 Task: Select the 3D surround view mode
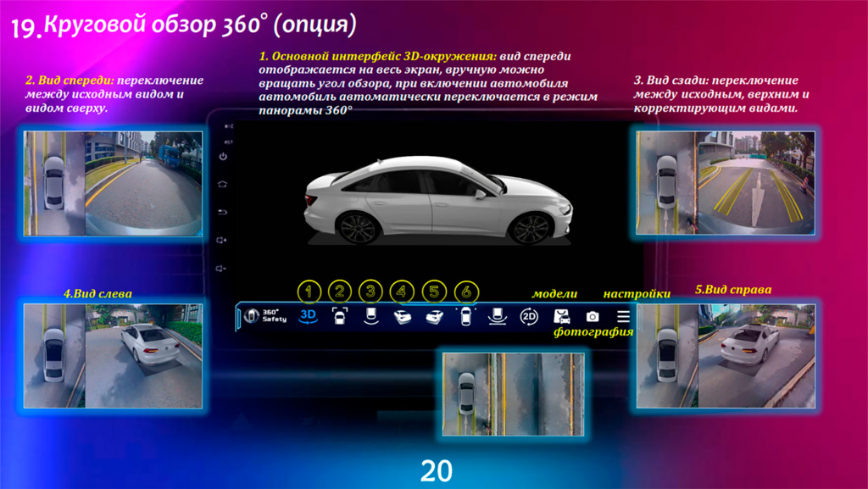[308, 316]
